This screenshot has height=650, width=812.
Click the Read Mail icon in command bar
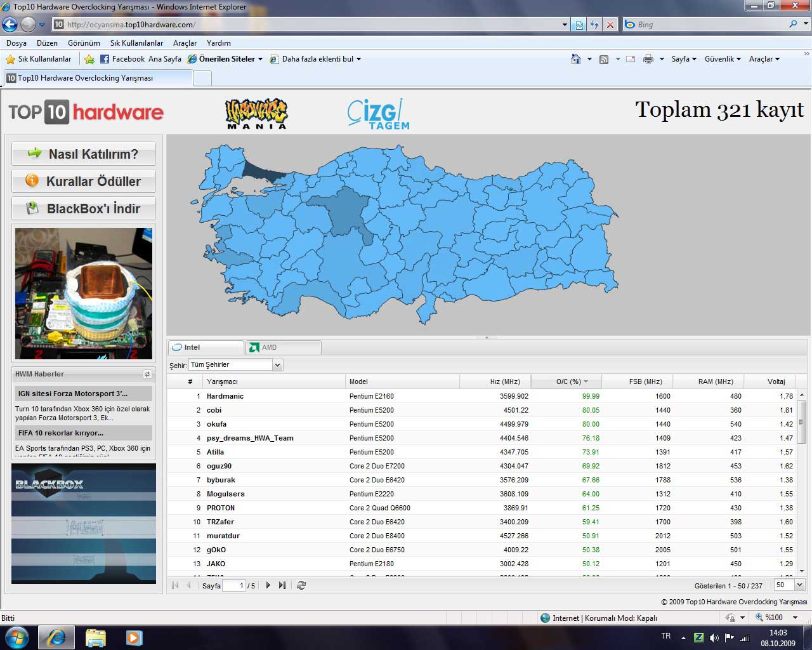coord(631,59)
